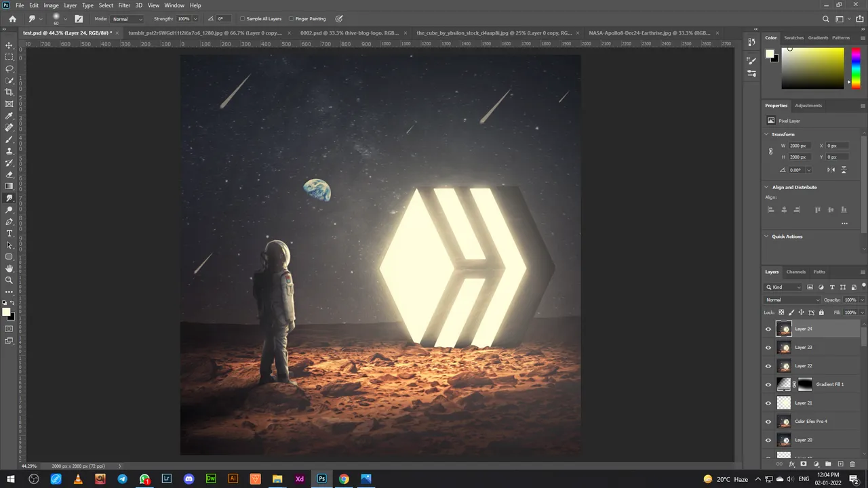Click the Gradient Fill 1 mask thumbnail
This screenshot has height=488, width=868.
click(805, 384)
